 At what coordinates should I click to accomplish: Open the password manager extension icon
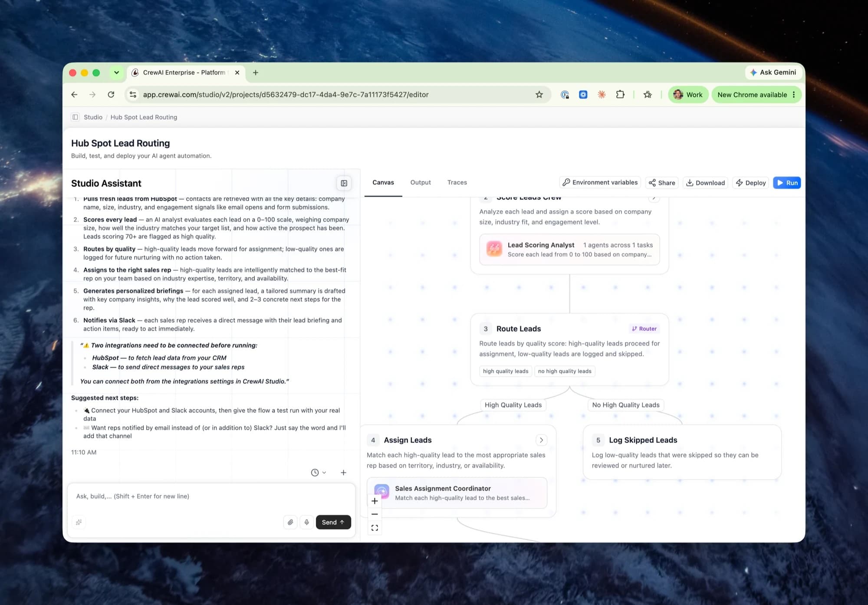565,95
